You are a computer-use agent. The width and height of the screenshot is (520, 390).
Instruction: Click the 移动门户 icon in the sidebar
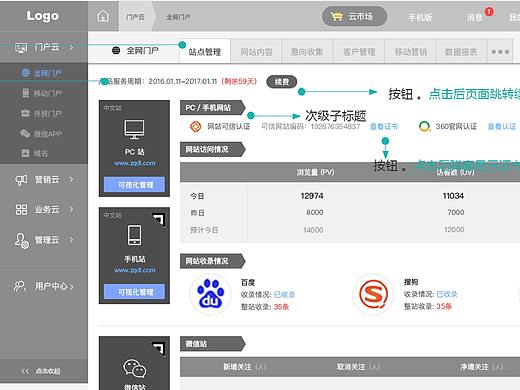coord(25,93)
